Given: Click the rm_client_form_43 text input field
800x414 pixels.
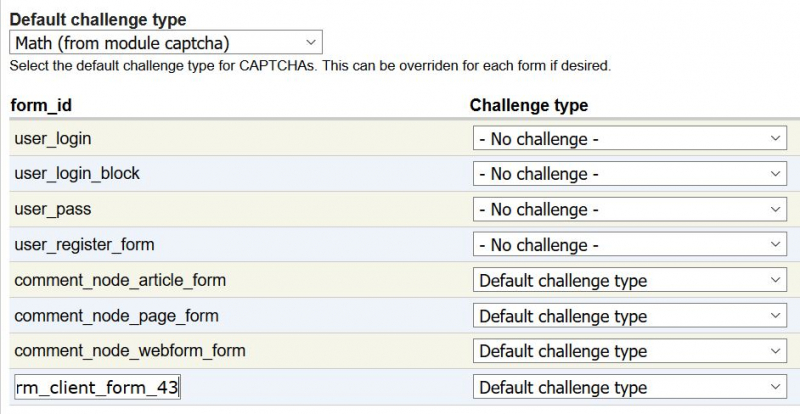Looking at the screenshot, I should (97, 387).
